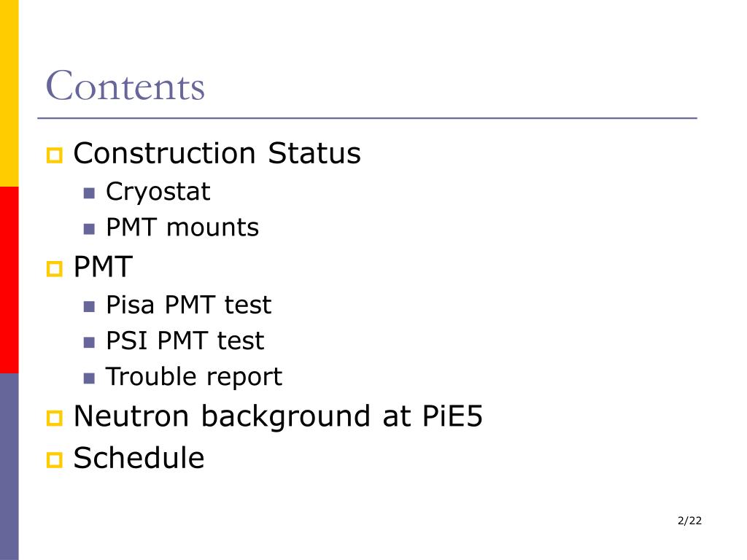Select the Cryostat sub-item
Screen dimensions: 747x560
[x=158, y=192]
